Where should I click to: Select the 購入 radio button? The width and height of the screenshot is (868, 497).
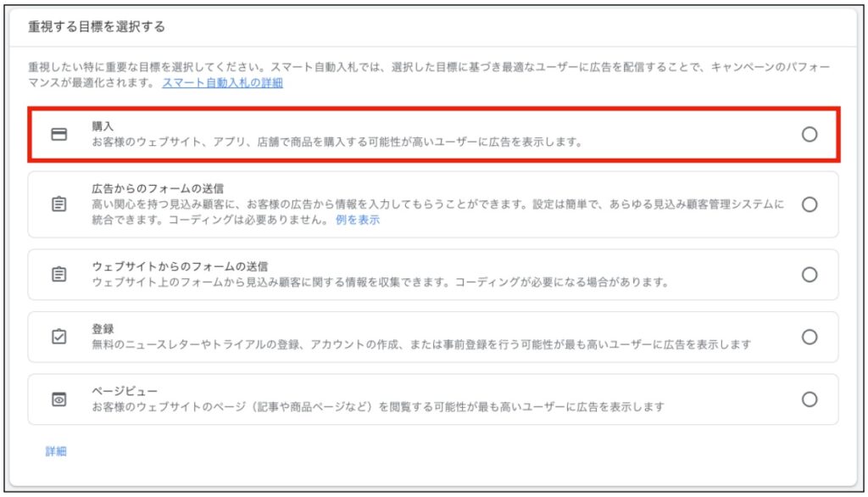pos(810,134)
